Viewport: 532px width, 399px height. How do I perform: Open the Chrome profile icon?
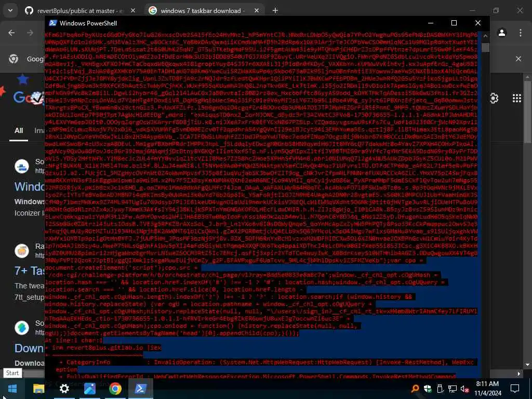point(502,33)
